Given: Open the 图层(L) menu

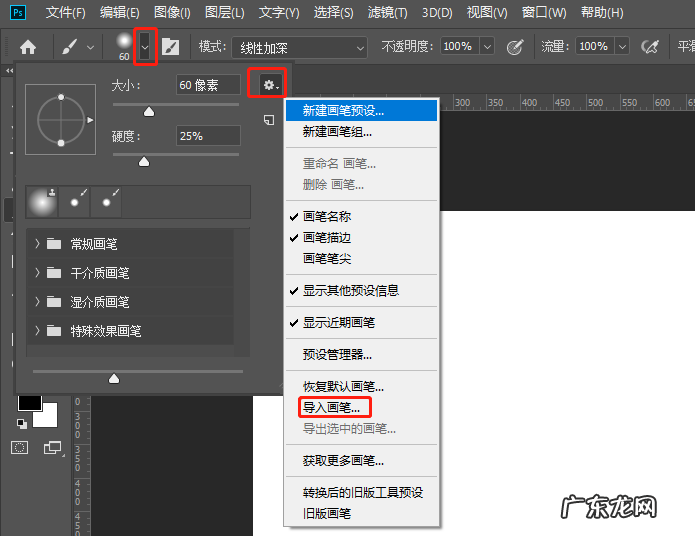Looking at the screenshot, I should (225, 12).
